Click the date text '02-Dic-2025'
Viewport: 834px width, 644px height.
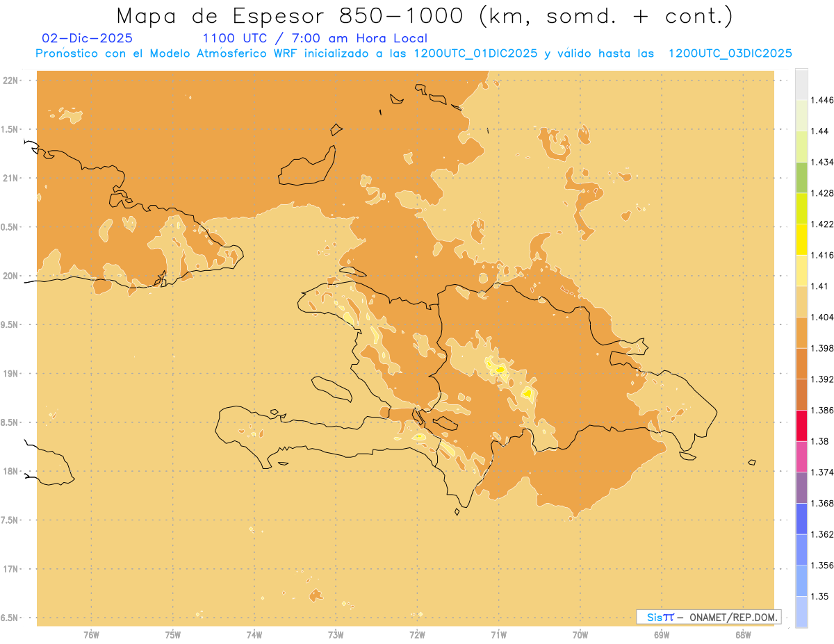tap(87, 38)
